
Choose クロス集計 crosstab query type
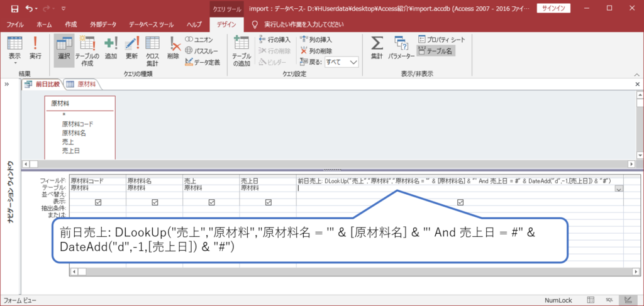click(x=152, y=50)
